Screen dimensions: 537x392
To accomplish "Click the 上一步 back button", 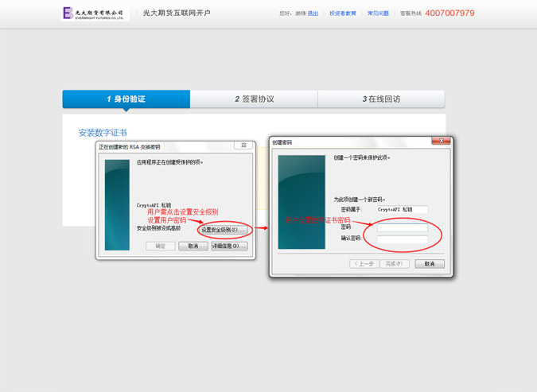I will [x=364, y=264].
